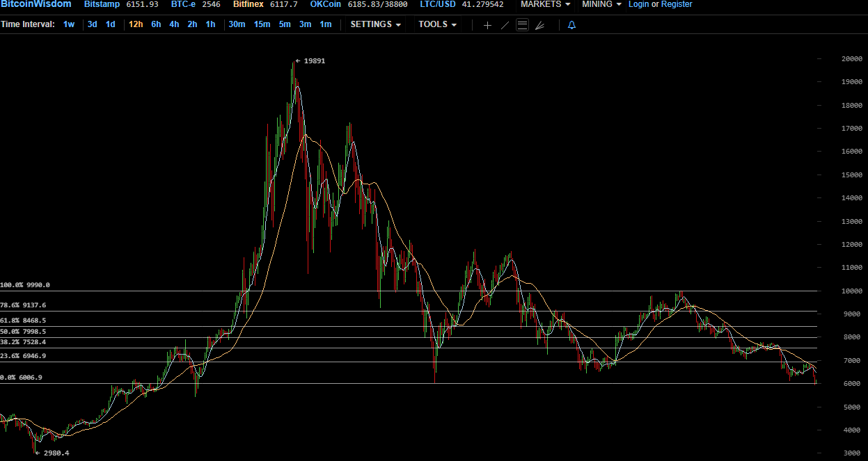868x461 pixels.
Task: Open the SETTINGS dropdown
Action: click(376, 24)
